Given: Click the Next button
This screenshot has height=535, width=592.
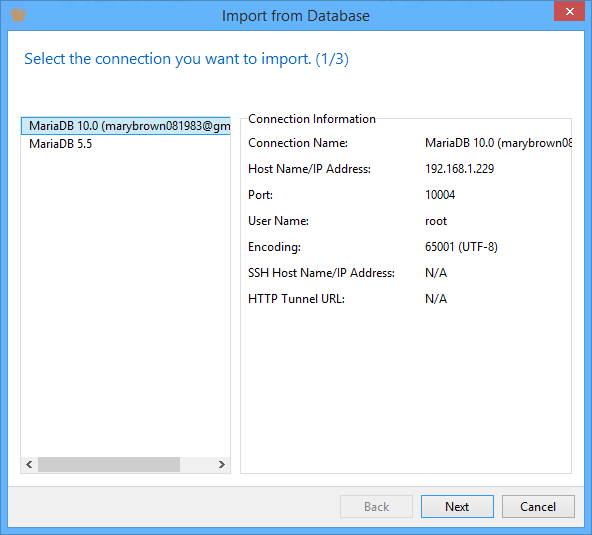Looking at the screenshot, I should click(457, 506).
